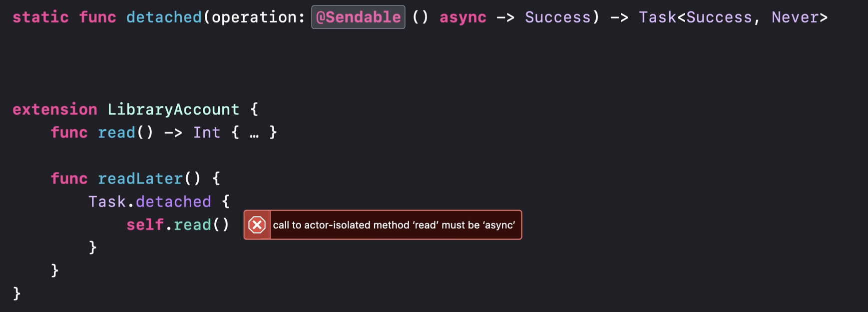Click the readLater function name
Image resolution: width=868 pixels, height=312 pixels.
[x=140, y=178]
